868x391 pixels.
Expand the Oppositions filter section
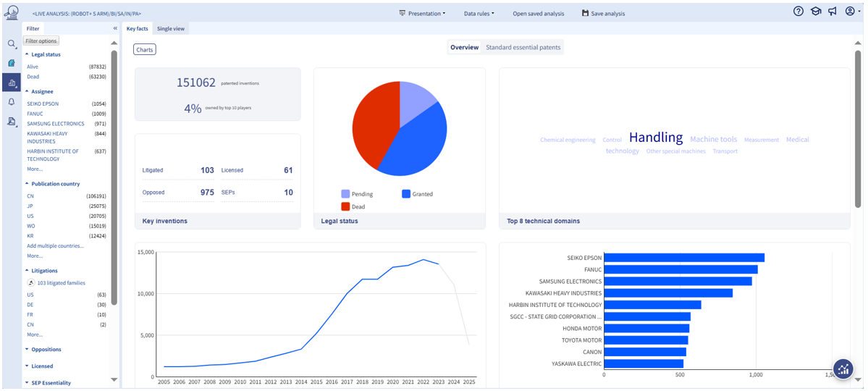coord(46,349)
